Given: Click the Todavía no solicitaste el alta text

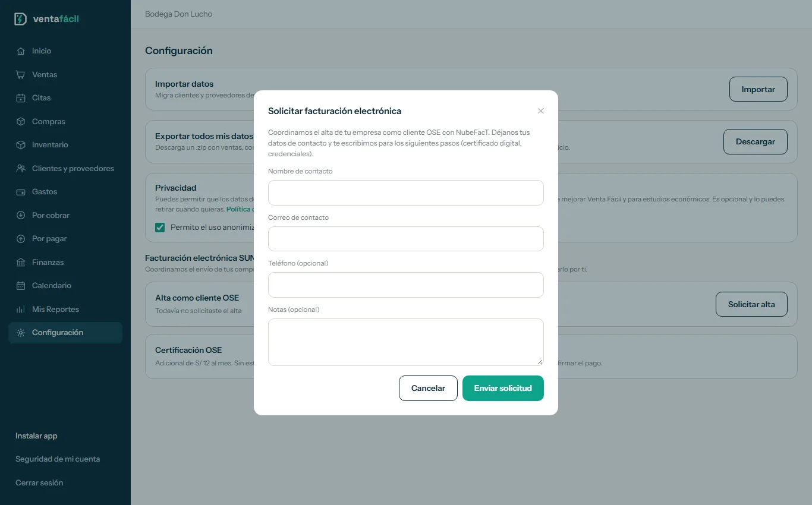Looking at the screenshot, I should coord(199,311).
